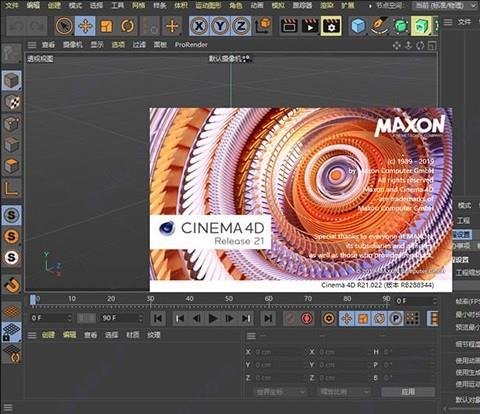Open the 摄像机 camera viewport menu
Viewport: 480px width, 414px height.
[x=72, y=45]
